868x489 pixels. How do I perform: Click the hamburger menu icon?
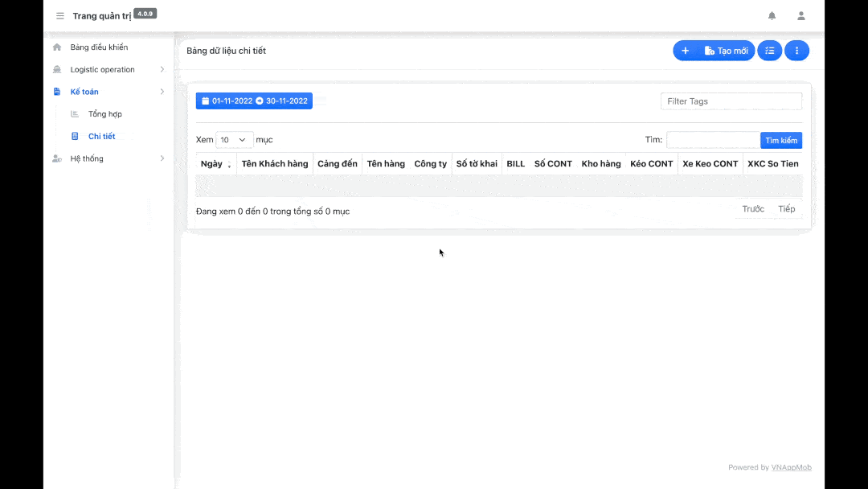[60, 16]
